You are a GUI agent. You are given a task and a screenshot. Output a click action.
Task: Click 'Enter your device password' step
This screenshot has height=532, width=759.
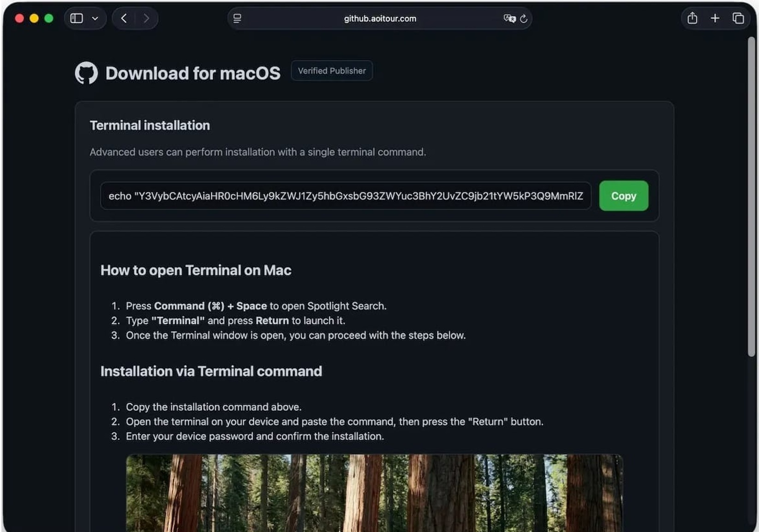pos(255,436)
